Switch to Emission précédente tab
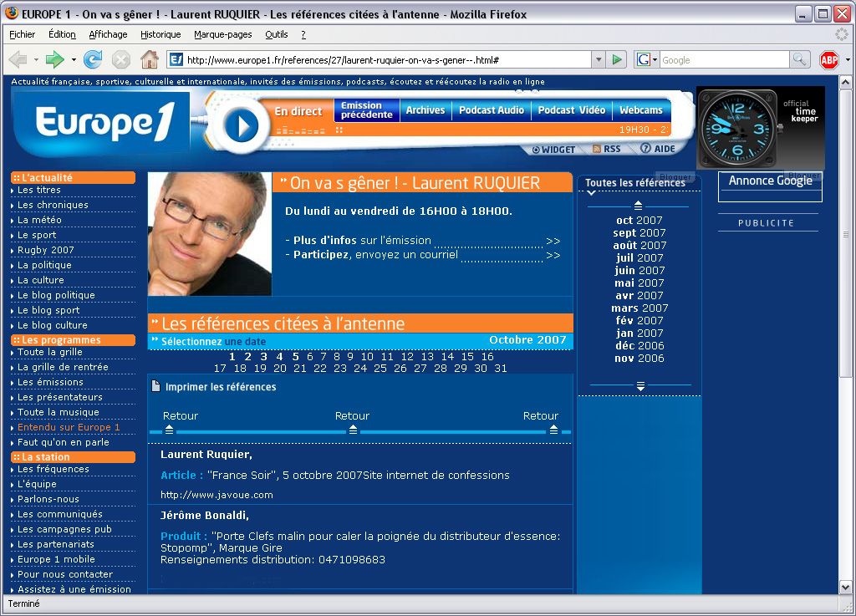The width and height of the screenshot is (856, 616). point(367,110)
